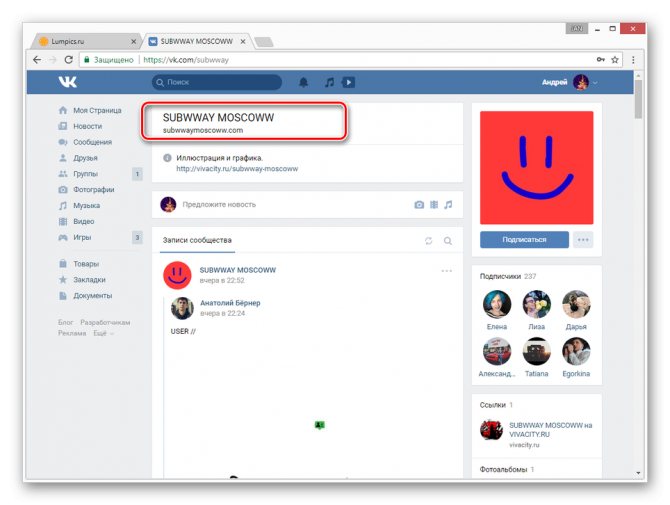Viewport: 670px width, 505px height.
Task: Click Предложите новость input
Action: pos(219,205)
